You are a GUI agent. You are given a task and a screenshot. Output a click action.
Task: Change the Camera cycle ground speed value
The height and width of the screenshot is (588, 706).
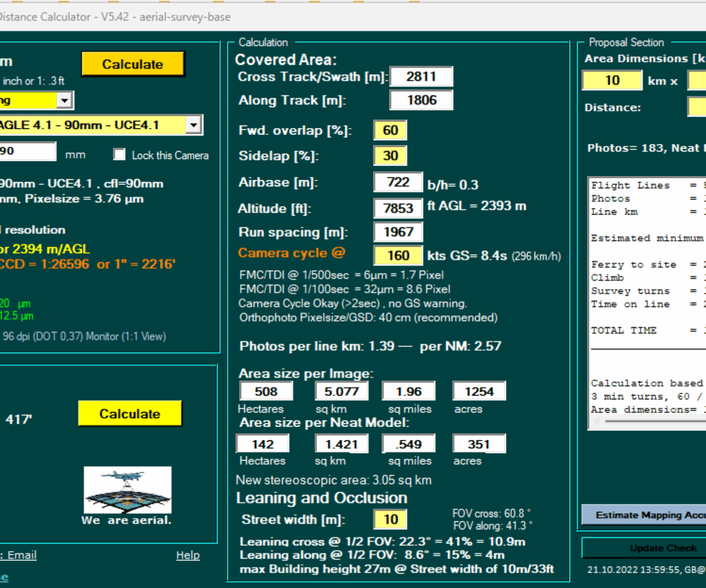click(398, 255)
